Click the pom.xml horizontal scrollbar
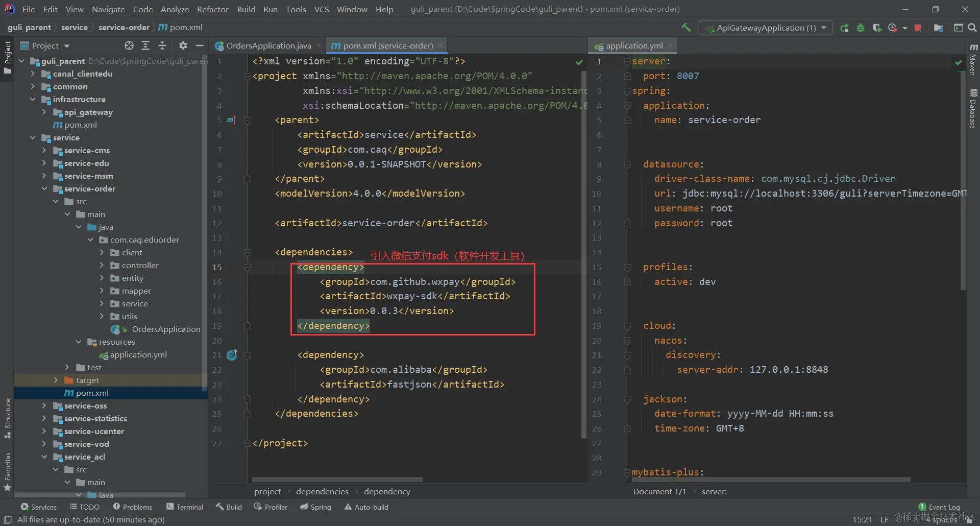This screenshot has width=980, height=526. [337, 480]
